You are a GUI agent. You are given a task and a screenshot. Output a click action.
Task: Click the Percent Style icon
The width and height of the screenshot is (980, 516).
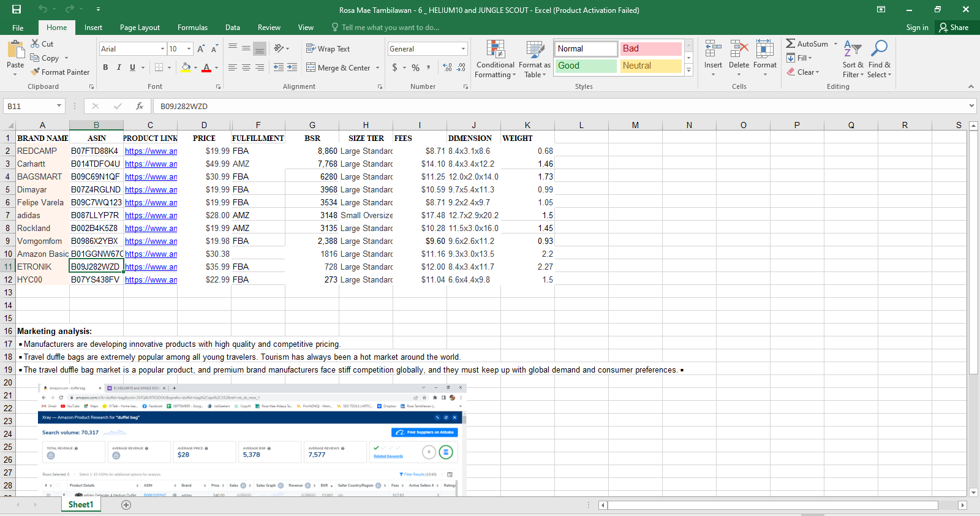[x=415, y=67]
